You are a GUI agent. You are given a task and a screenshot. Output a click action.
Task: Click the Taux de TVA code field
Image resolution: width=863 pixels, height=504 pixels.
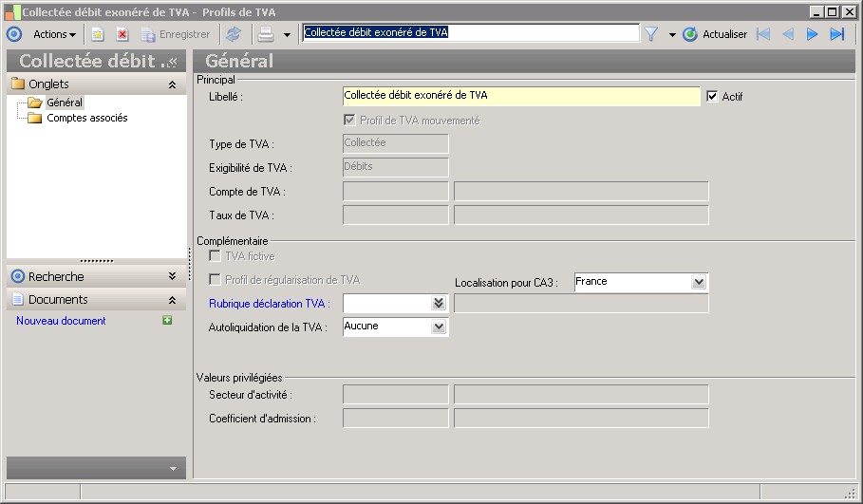(395, 215)
